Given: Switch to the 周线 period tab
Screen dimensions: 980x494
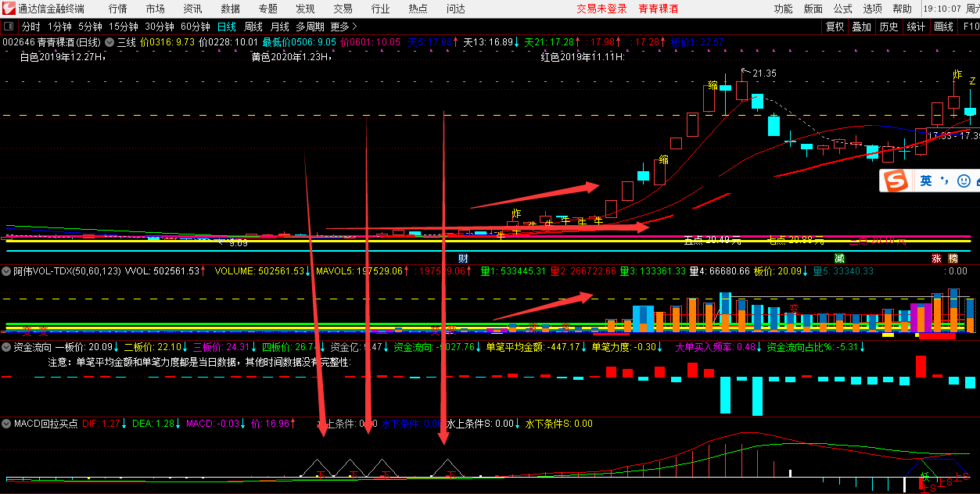Looking at the screenshot, I should (x=253, y=27).
